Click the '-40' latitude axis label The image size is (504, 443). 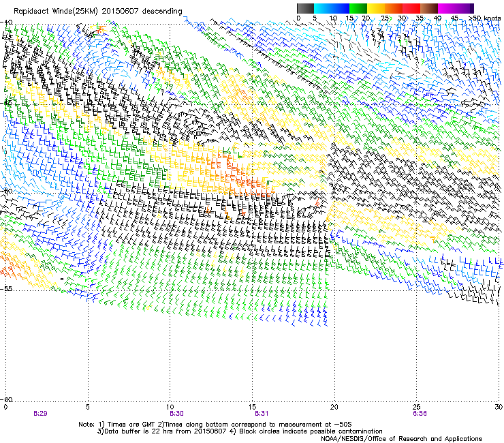[x=6, y=22]
